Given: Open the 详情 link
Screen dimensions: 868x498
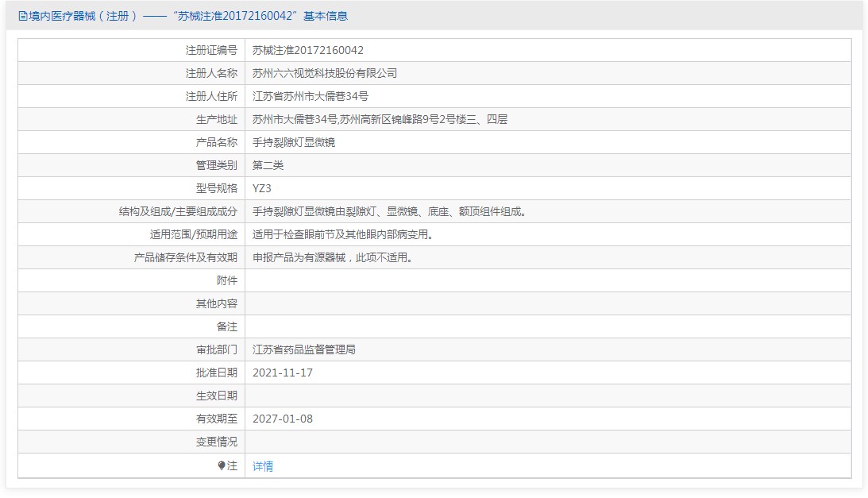Looking at the screenshot, I should (263, 466).
